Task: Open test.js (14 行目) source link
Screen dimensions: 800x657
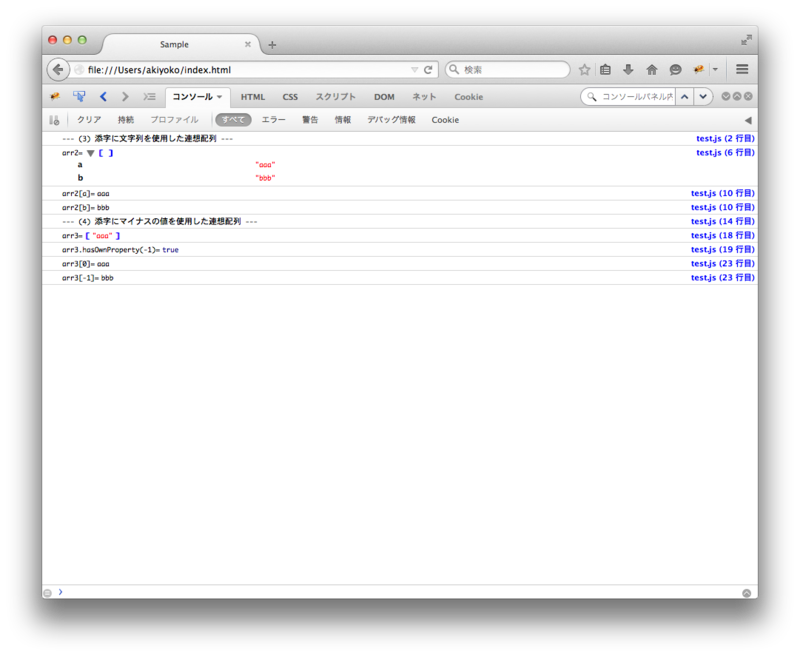Action: click(x=722, y=221)
